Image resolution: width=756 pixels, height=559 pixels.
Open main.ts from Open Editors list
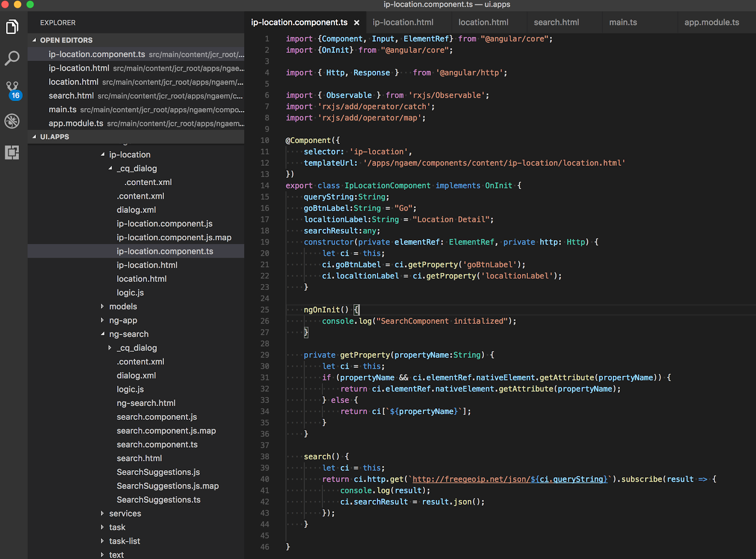point(62,110)
